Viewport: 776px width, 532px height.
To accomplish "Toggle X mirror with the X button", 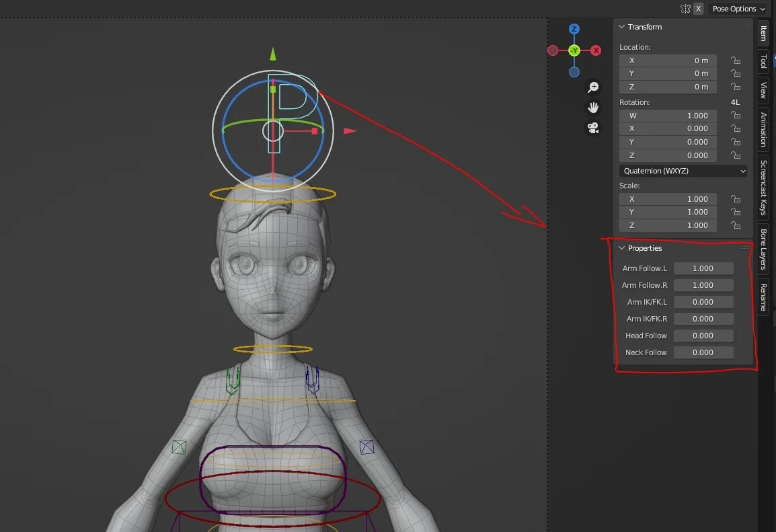I will (698, 8).
